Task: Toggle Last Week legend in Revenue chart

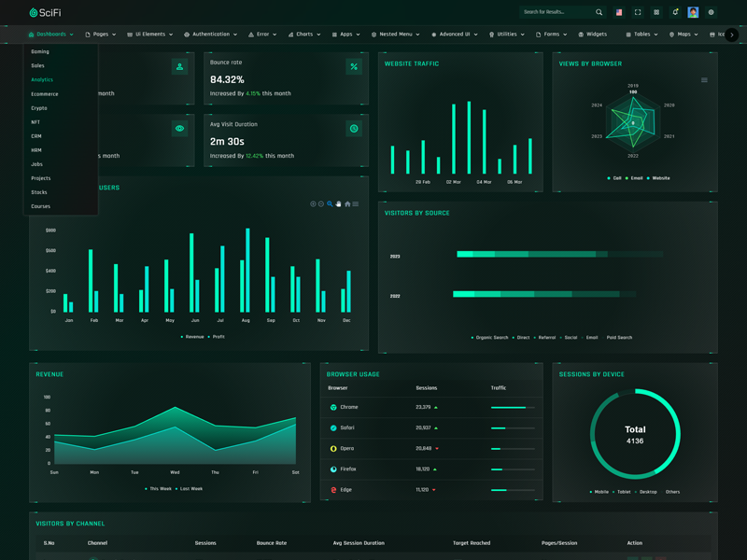Action: point(190,488)
